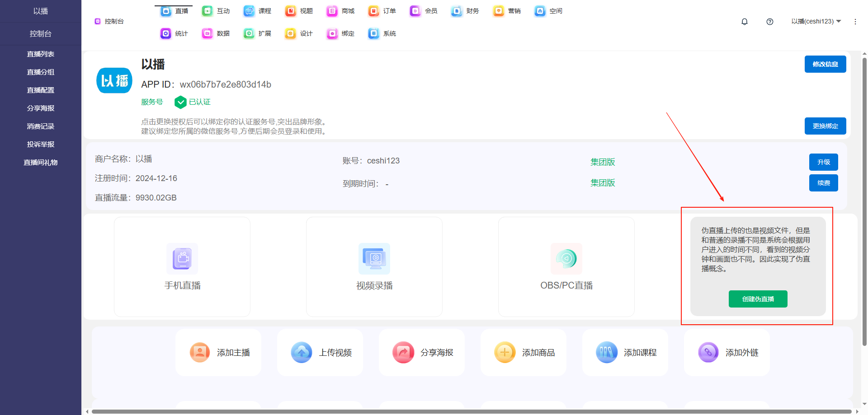This screenshot has height=415, width=868.
Task: Click the notification bell icon
Action: [745, 22]
